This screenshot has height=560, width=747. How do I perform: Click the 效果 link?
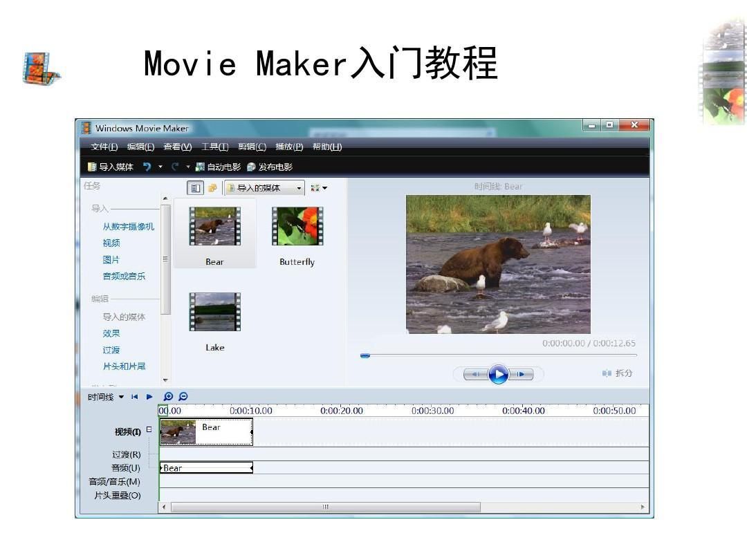[111, 333]
